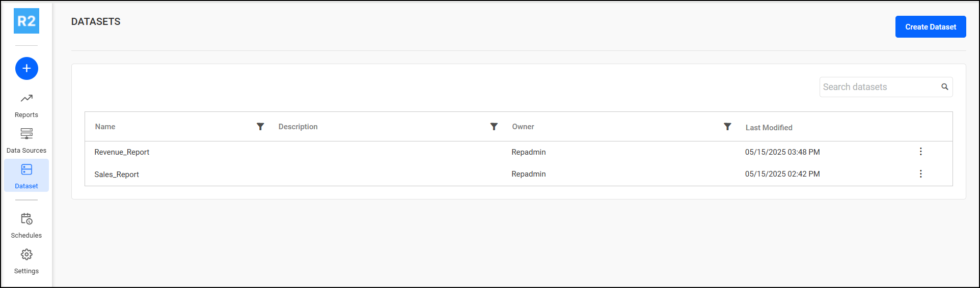The height and width of the screenshot is (288, 980).
Task: Open more options for Sales_Report
Action: click(x=920, y=174)
